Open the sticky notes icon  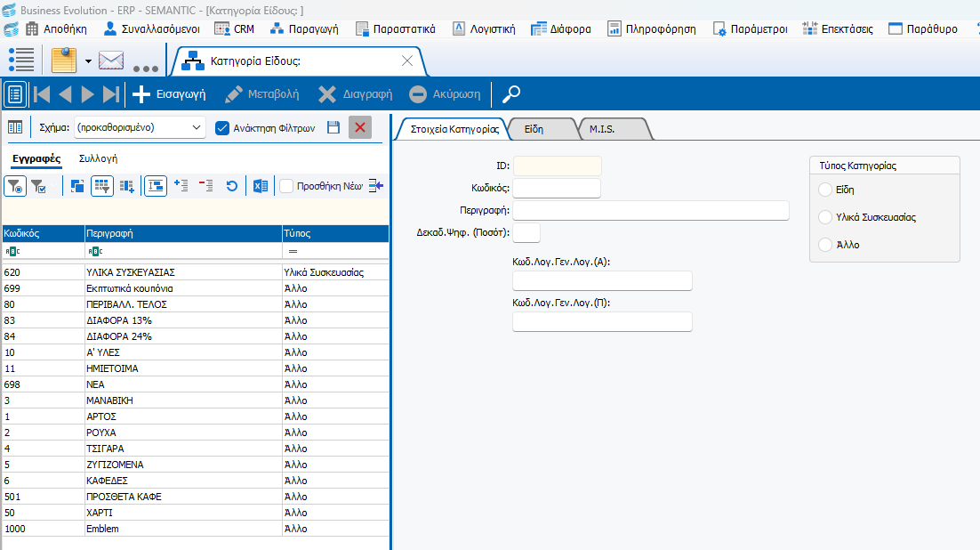click(64, 60)
